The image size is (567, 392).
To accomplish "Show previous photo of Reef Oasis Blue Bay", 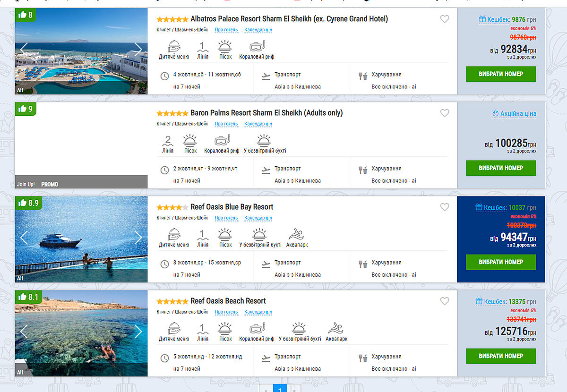I will point(24,238).
